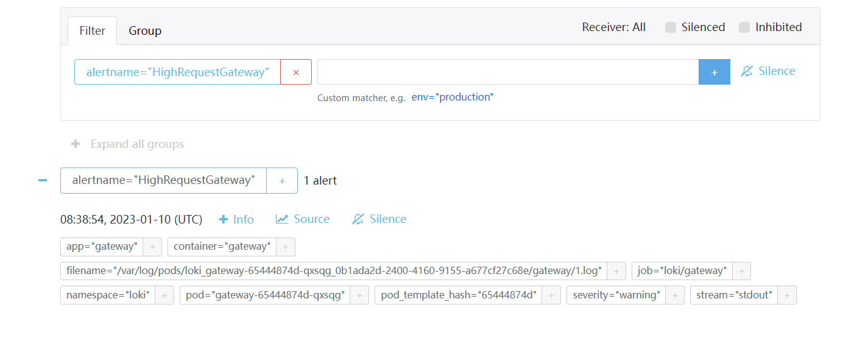Silence this alert from the alert row
This screenshot has width=868, height=338.
379,219
